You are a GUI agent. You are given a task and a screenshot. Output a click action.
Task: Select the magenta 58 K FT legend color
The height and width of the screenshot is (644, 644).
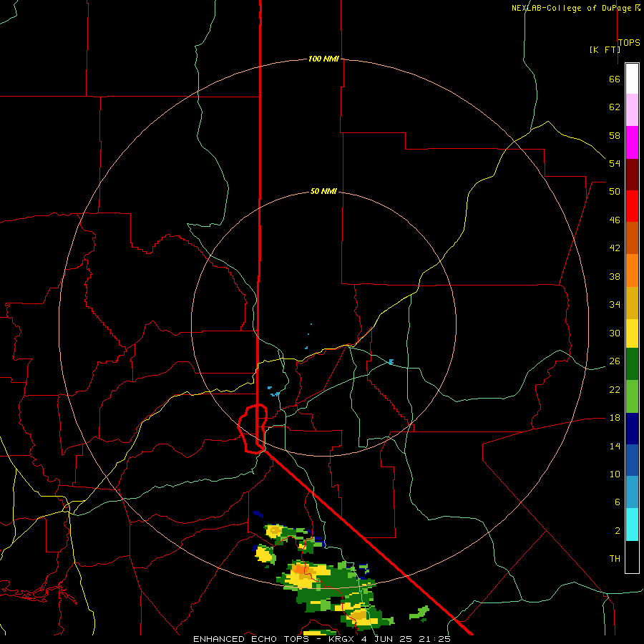coord(632,142)
